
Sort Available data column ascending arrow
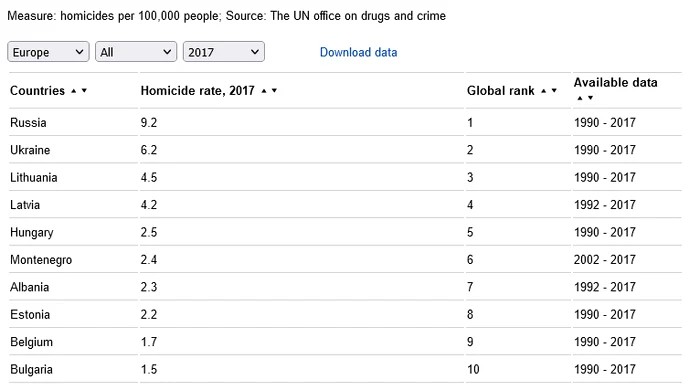(x=580, y=98)
